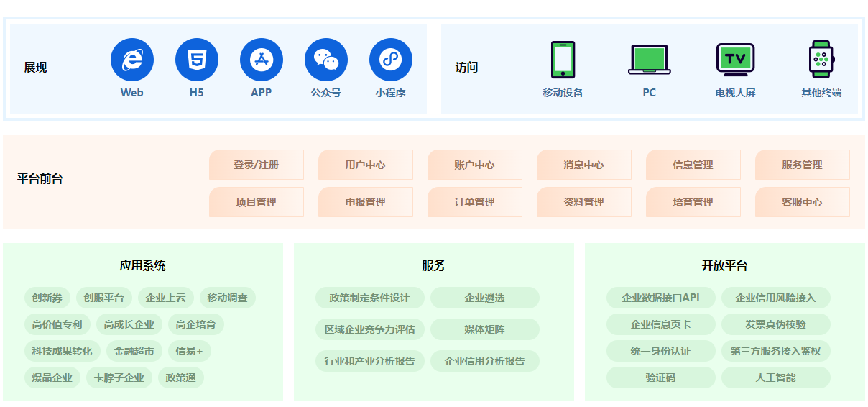Click the 政策通 tag
The width and height of the screenshot is (868, 407).
(181, 378)
